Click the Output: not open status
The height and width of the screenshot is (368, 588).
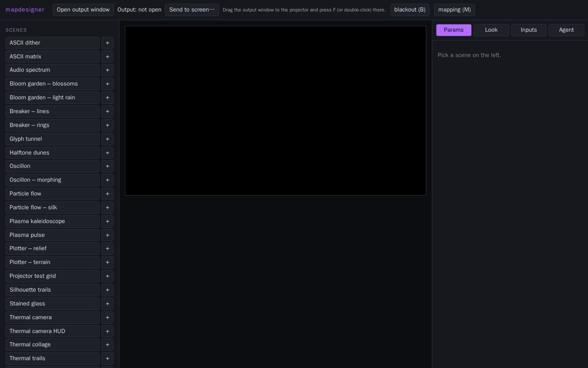(x=139, y=10)
